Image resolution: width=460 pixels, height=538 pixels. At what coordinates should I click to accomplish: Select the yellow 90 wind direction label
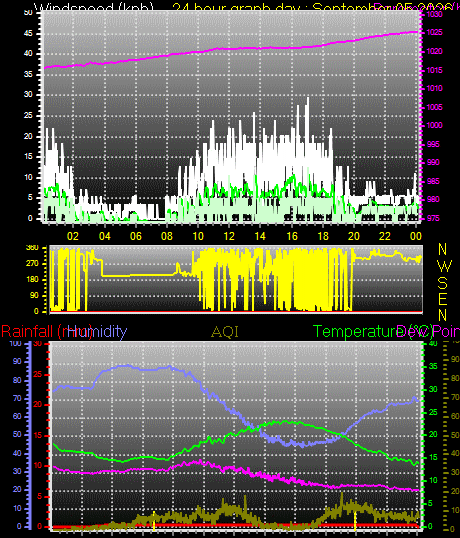click(34, 295)
